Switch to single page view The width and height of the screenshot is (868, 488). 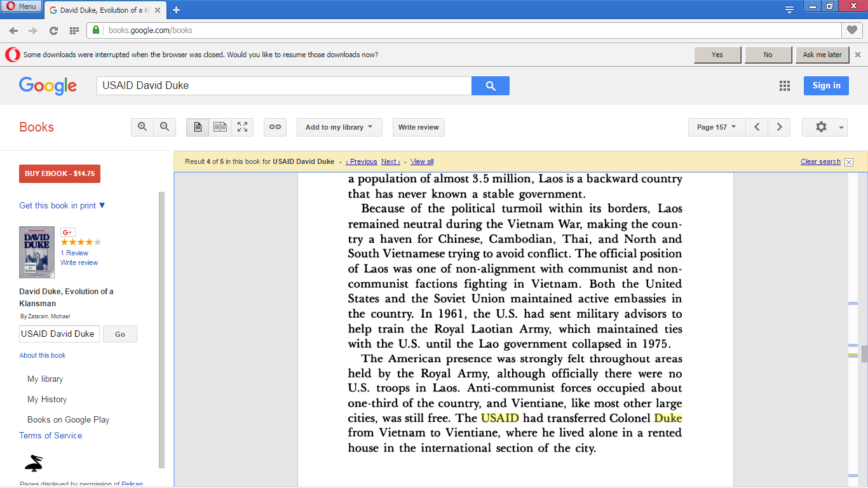point(198,127)
